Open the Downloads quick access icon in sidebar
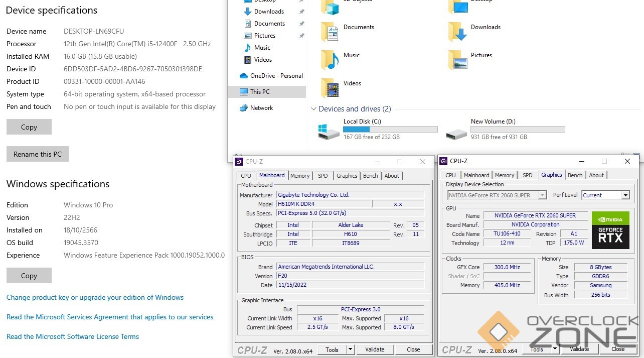This screenshot has width=644, height=358. click(247, 12)
